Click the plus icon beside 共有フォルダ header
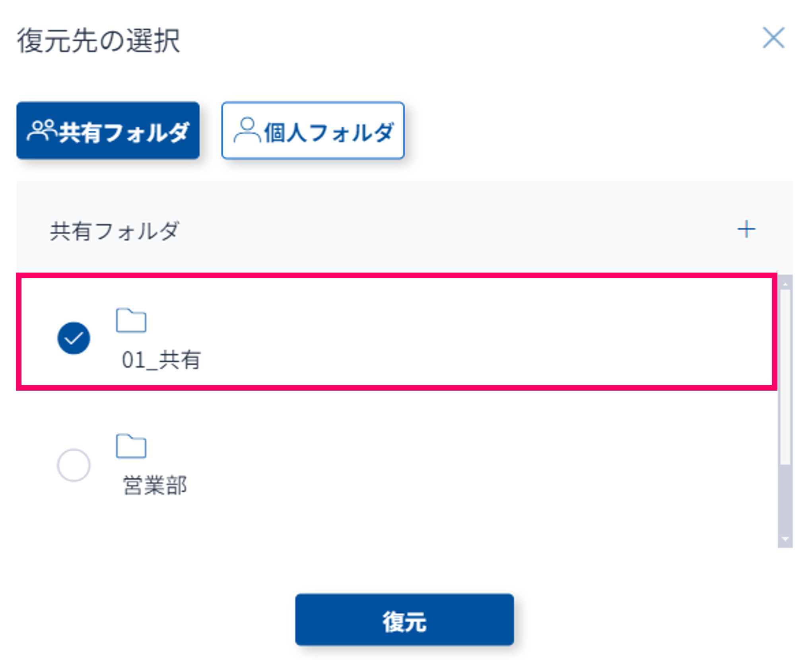812x660 pixels. tap(746, 230)
